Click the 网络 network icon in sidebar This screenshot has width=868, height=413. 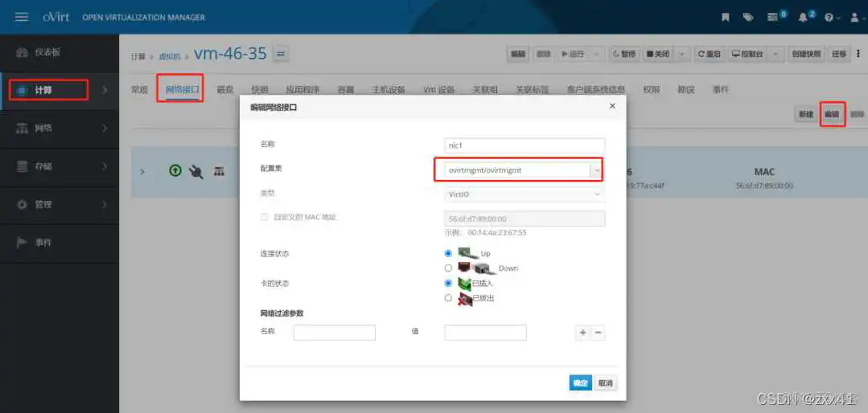pos(22,129)
